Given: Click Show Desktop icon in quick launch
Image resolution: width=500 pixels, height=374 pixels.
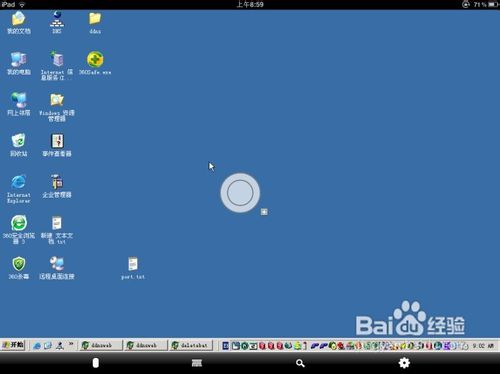Looking at the screenshot, I should pyautogui.click(x=48, y=346).
